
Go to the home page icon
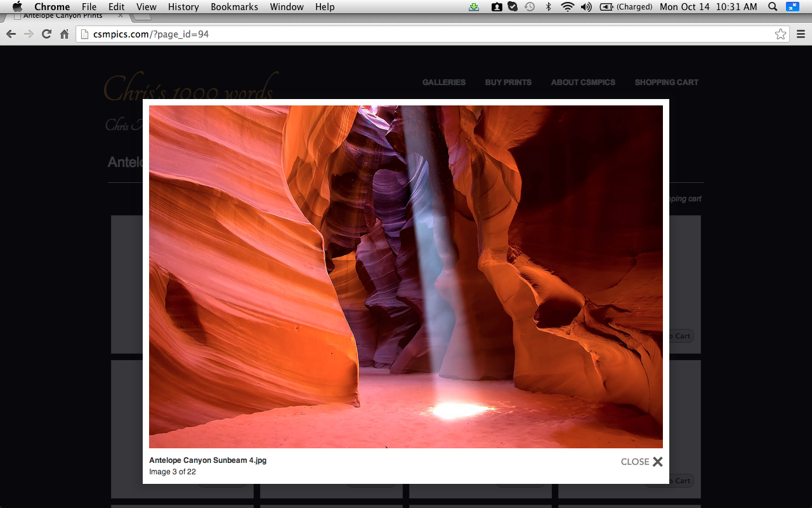tap(64, 34)
